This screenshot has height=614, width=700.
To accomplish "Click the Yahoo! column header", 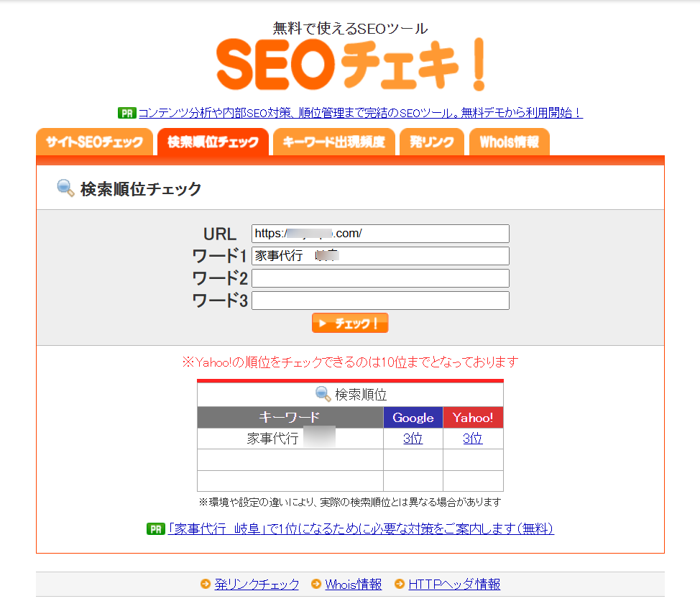I will click(x=473, y=418).
